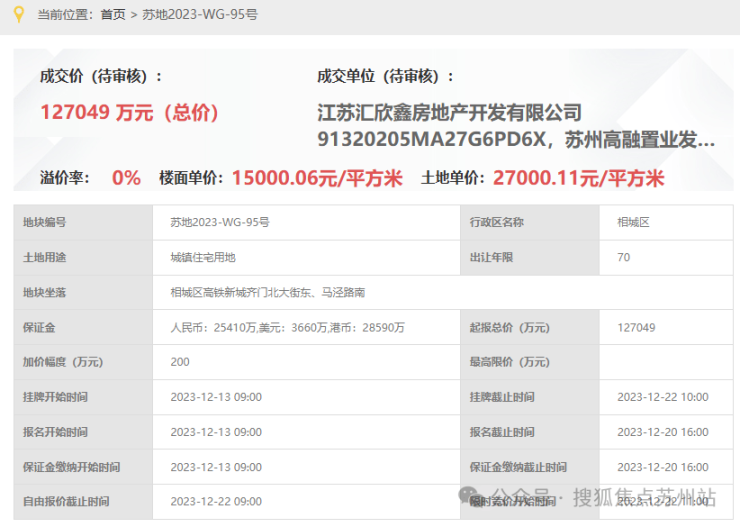Click the 加价幅度 value 200
This screenshot has height=527, width=740.
(180, 362)
